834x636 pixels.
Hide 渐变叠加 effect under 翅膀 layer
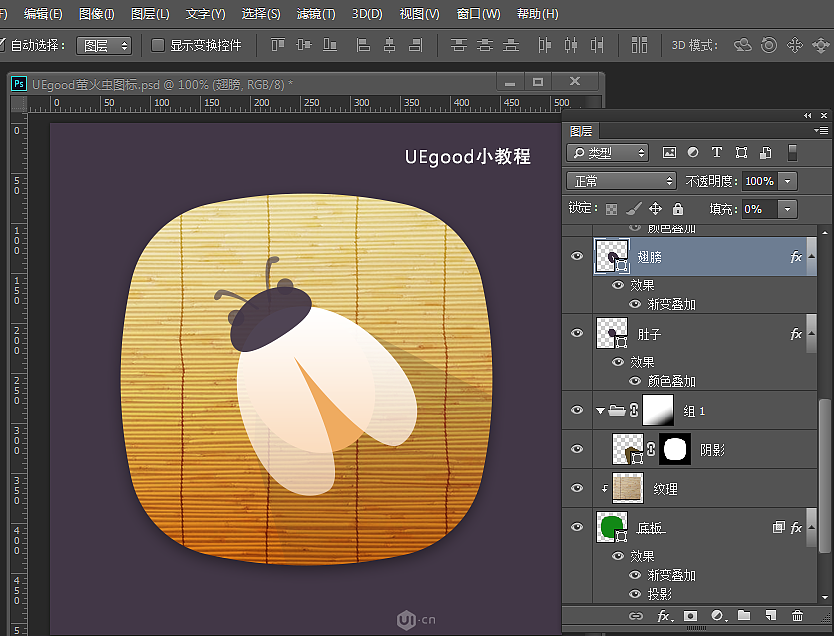tap(635, 304)
